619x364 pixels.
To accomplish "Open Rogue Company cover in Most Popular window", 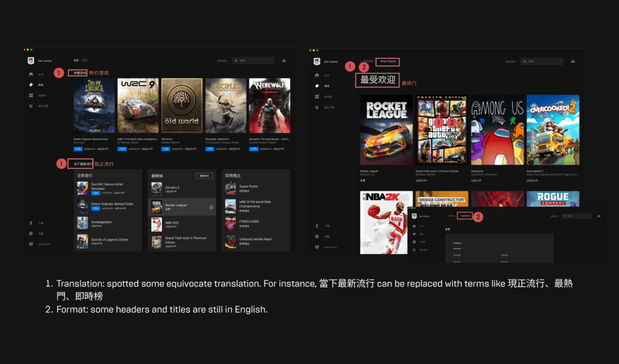I will (553, 199).
